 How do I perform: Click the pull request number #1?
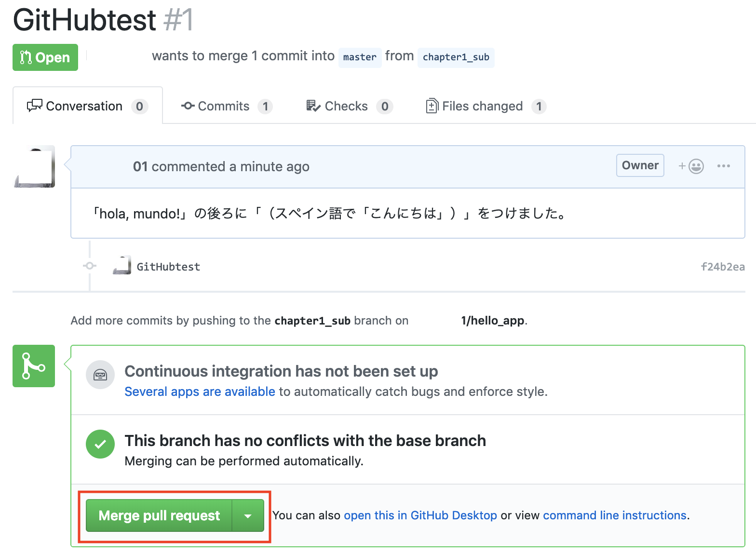pos(178,20)
